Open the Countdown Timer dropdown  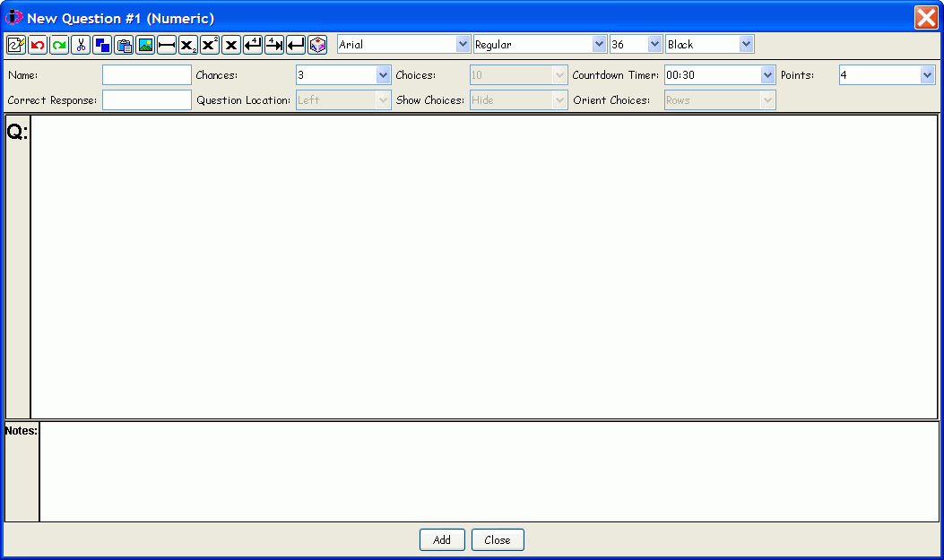(766, 74)
